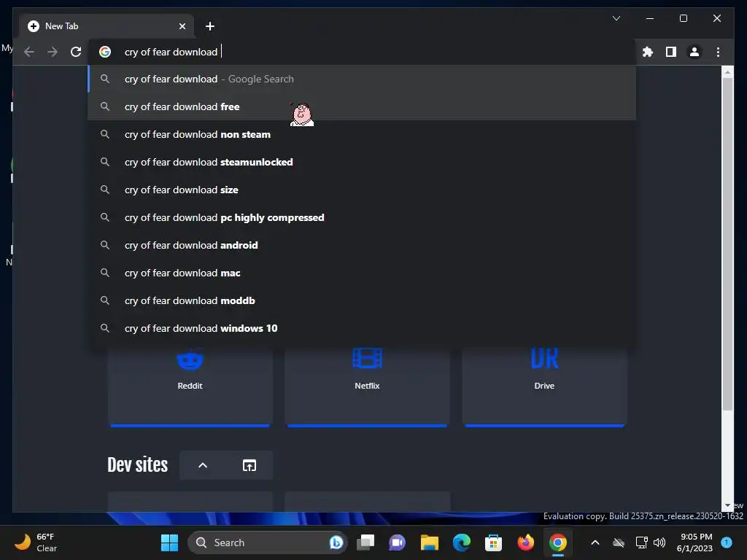747x560 pixels.
Task: Open the network tray icon
Action: pyautogui.click(x=641, y=542)
